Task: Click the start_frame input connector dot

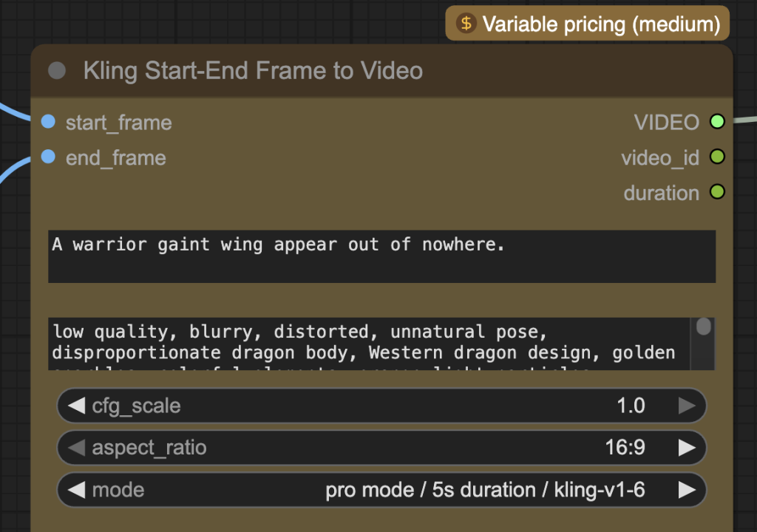Action: pos(49,122)
